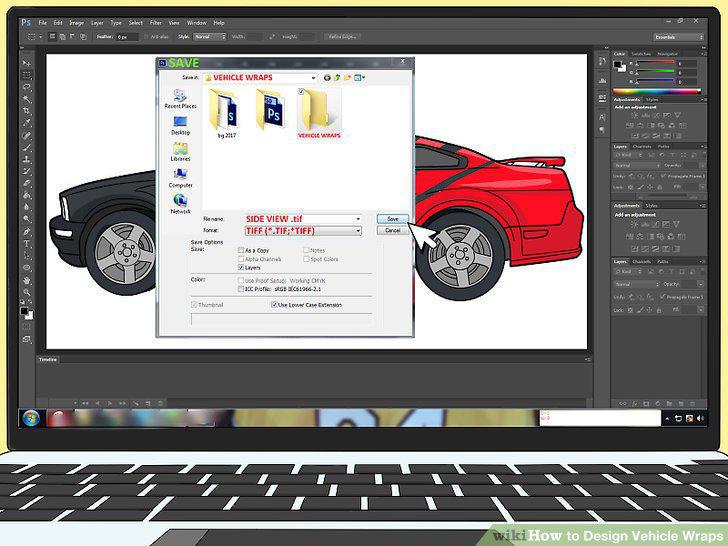Toggle the Notes checkbox
728x546 pixels.
click(x=306, y=250)
